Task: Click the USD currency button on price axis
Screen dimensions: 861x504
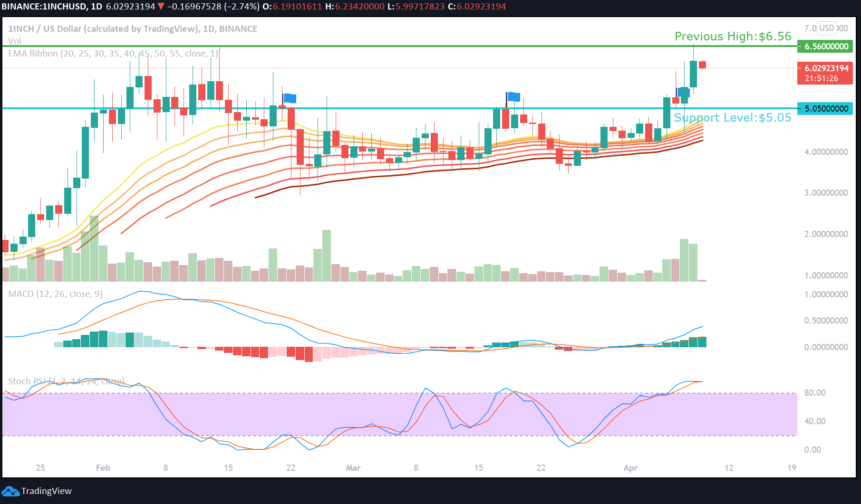Action: [826, 28]
